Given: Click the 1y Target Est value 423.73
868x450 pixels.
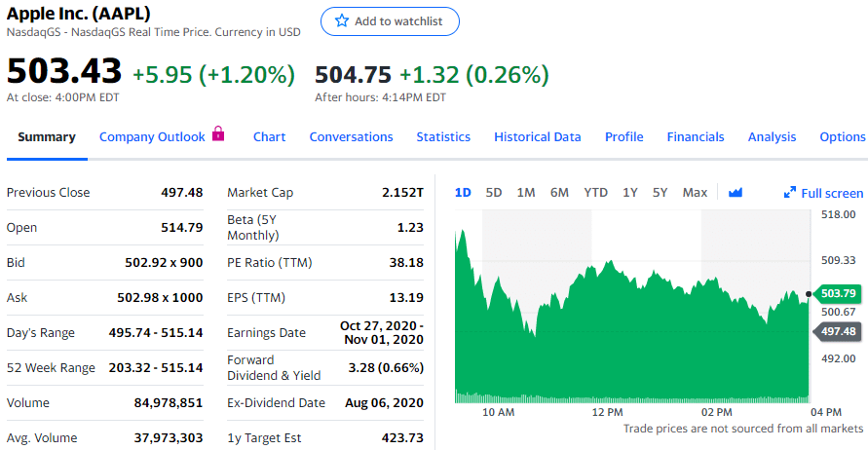Looking at the screenshot, I should pyautogui.click(x=402, y=437).
